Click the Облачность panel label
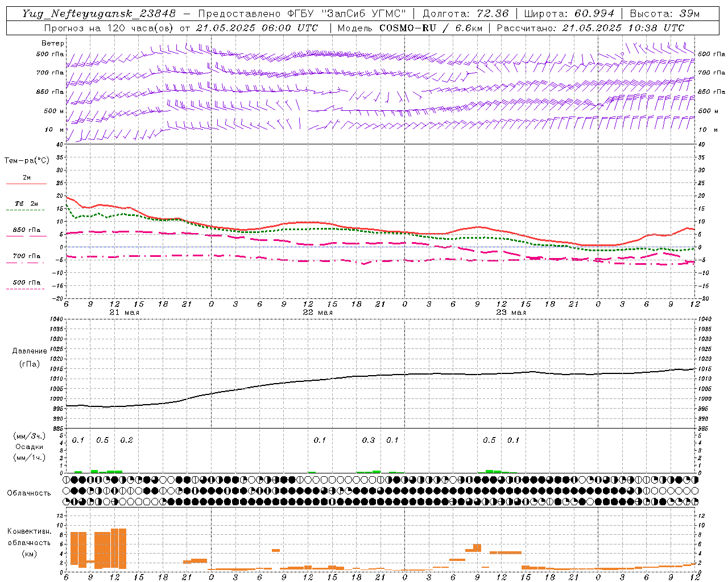 click(29, 493)
